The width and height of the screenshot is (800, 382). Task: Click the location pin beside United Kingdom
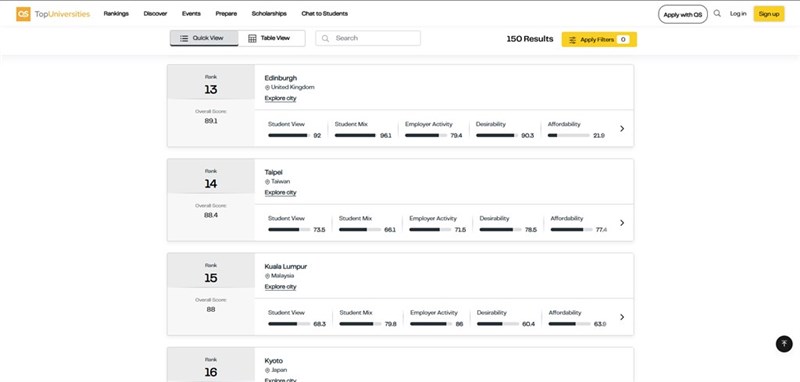click(267, 87)
